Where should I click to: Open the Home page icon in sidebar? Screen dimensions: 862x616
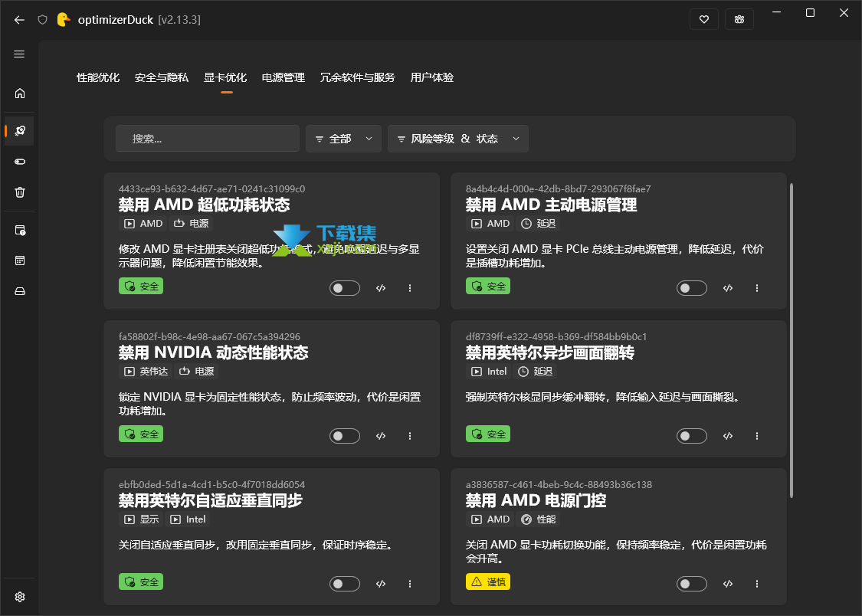click(20, 93)
